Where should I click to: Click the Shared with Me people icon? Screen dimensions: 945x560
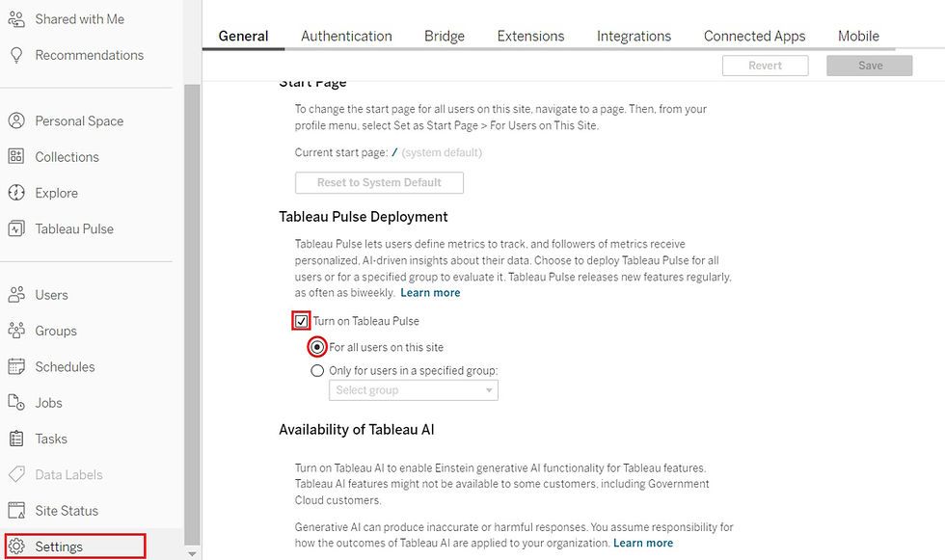16,19
